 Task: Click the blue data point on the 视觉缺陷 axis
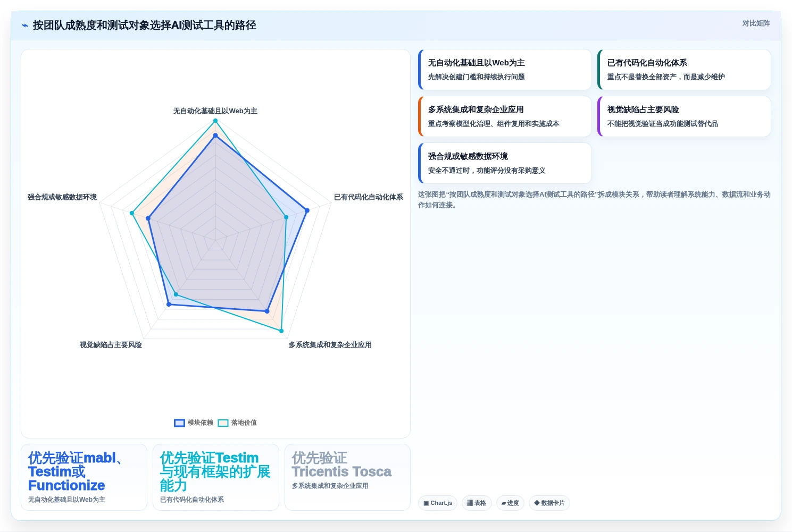(x=169, y=305)
